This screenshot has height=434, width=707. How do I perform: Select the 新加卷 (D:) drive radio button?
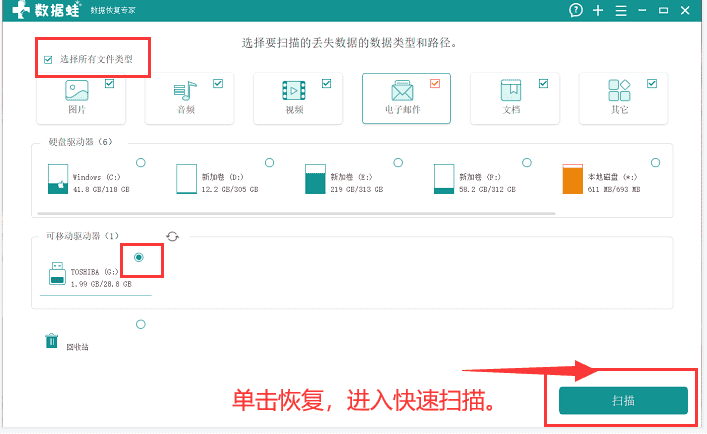pyautogui.click(x=269, y=163)
